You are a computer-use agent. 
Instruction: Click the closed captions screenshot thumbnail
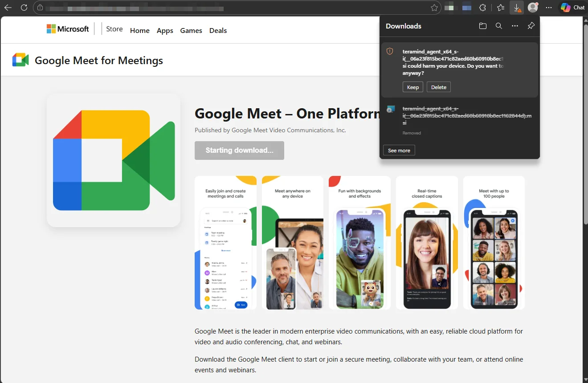[426, 243]
